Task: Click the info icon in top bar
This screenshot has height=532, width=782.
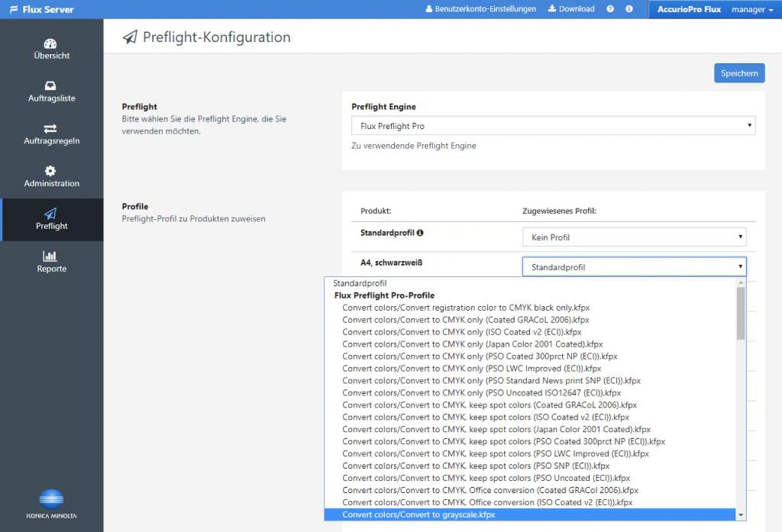Action: (x=629, y=9)
